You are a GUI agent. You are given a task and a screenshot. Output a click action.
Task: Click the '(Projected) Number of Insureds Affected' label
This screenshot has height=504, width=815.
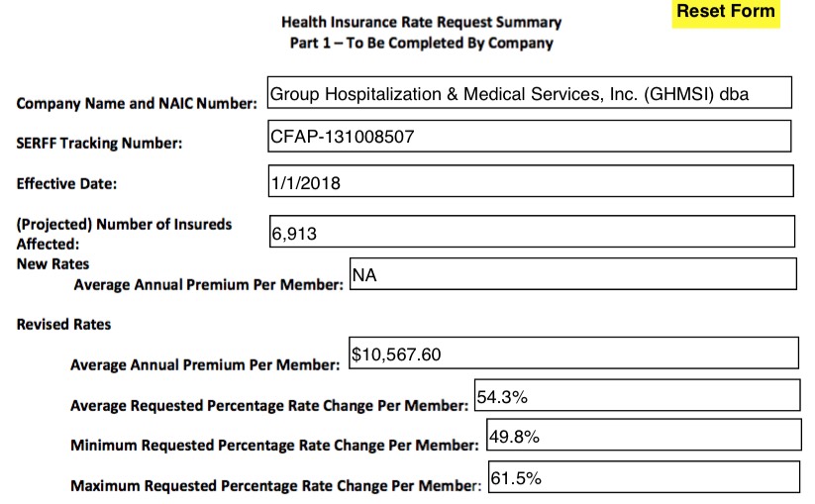coord(124,233)
